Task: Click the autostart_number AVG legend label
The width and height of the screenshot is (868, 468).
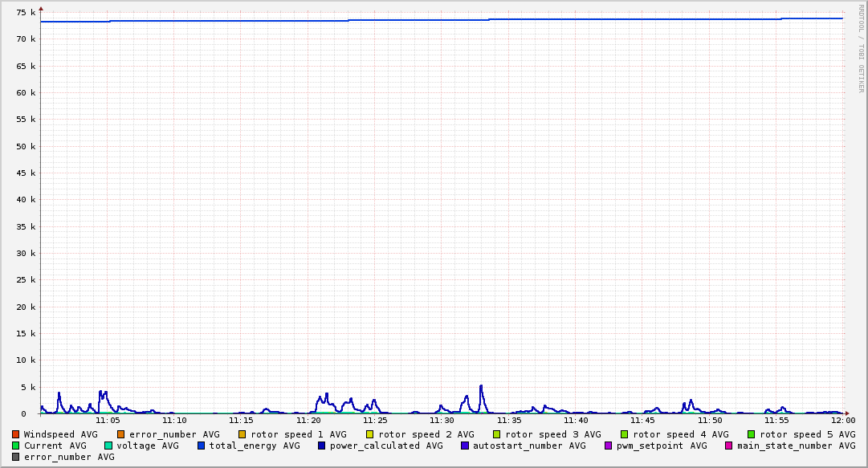Action: tap(529, 446)
